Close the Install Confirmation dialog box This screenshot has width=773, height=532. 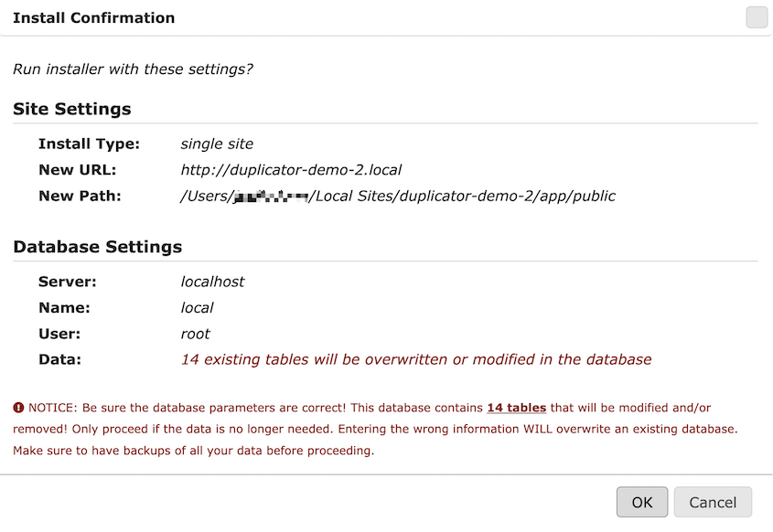(757, 17)
